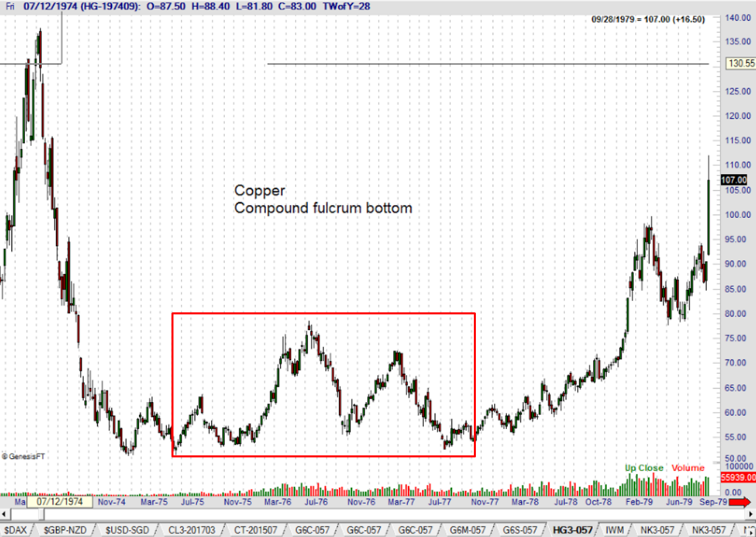Viewport: 756px width, 537px height.
Task: Click the Nov-76 date axis label
Action: point(361,502)
